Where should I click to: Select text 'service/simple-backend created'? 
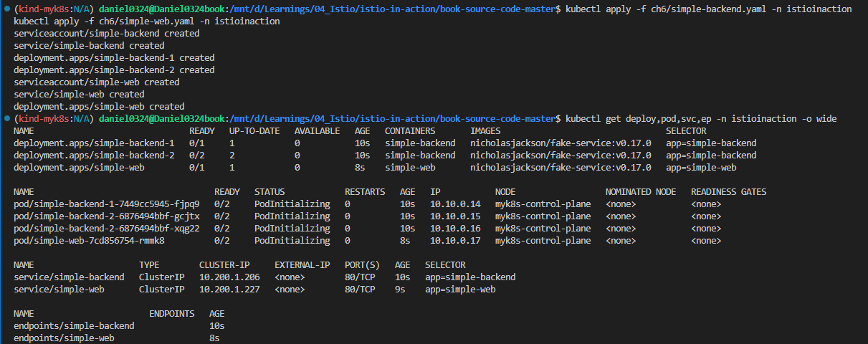89,46
